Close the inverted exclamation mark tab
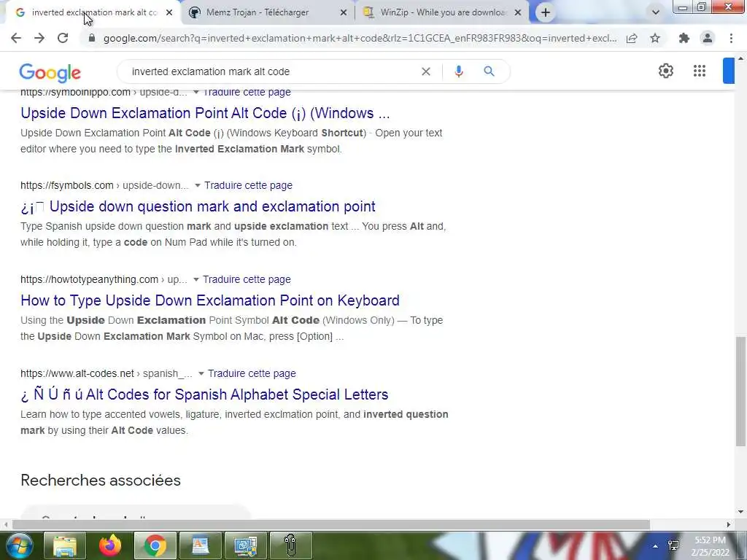The height and width of the screenshot is (560, 747). (169, 13)
